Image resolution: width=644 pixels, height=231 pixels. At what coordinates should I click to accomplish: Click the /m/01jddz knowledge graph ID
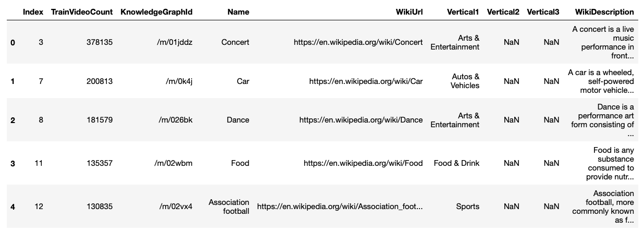(x=175, y=42)
